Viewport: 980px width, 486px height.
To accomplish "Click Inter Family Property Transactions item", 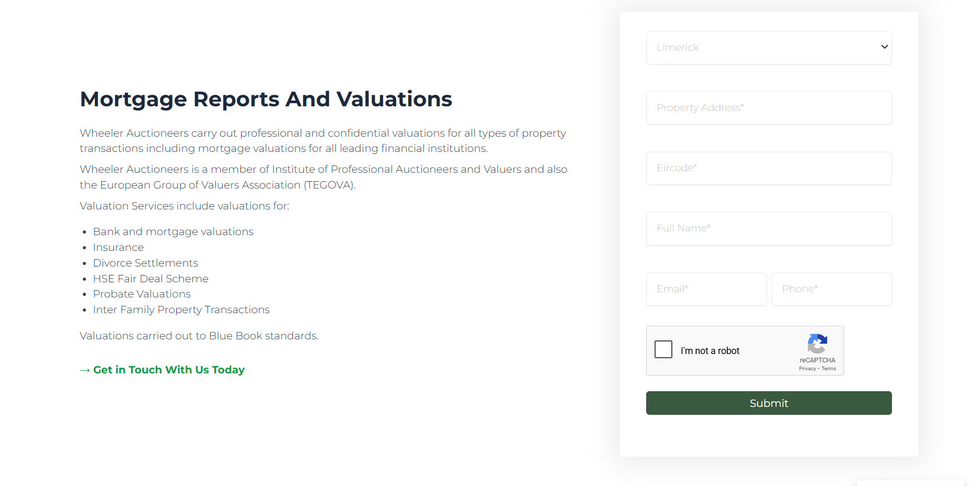I will pyautogui.click(x=181, y=310).
